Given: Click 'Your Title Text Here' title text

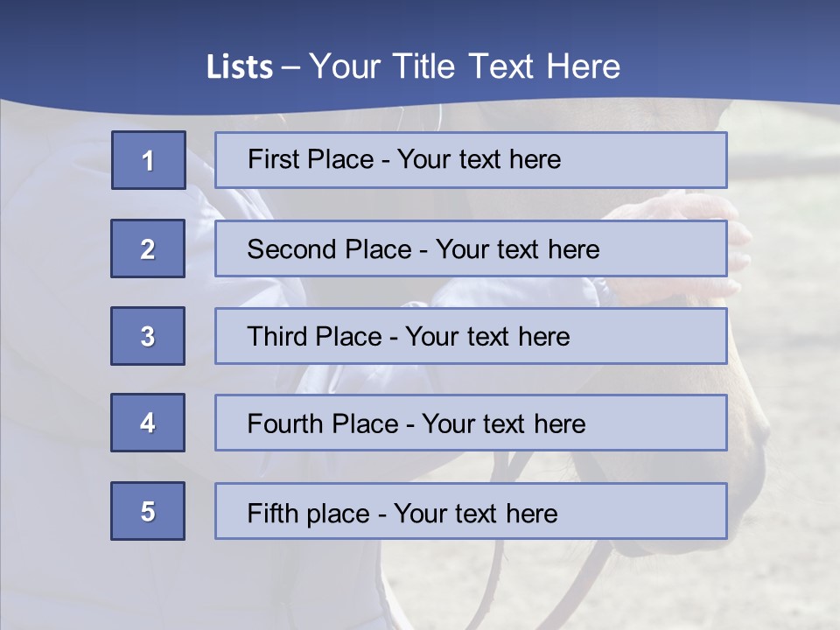Looking at the screenshot, I should pos(464,66).
